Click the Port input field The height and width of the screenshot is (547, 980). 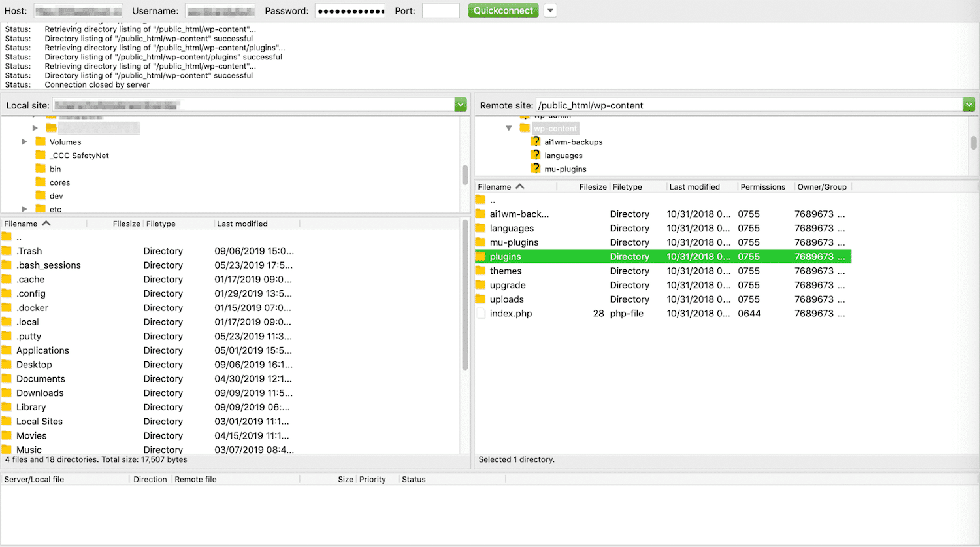pyautogui.click(x=441, y=10)
